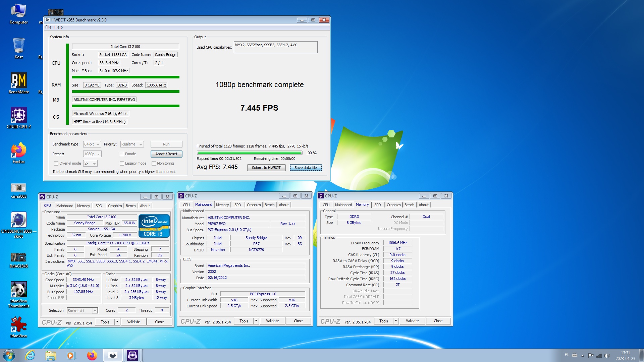Click the Intel Core i3 logo in CPU-Z
Viewport: 644px width, 362px height.
(154, 226)
